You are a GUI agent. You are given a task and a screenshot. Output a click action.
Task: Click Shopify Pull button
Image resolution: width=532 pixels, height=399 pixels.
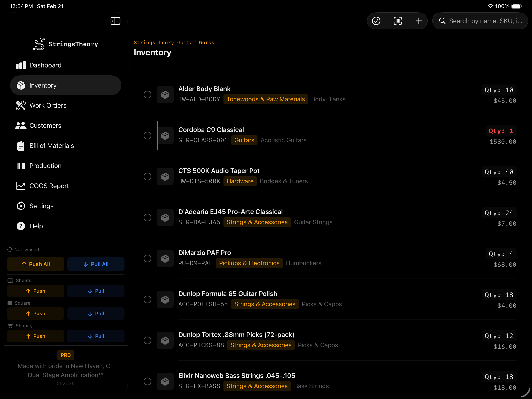(x=96, y=336)
